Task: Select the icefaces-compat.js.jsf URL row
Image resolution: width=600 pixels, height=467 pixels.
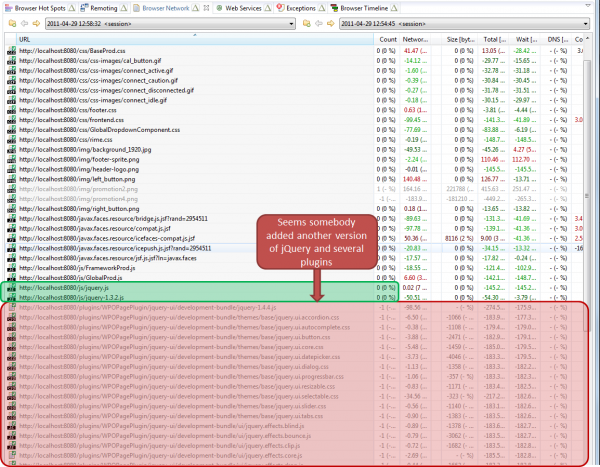Action: coord(295,238)
